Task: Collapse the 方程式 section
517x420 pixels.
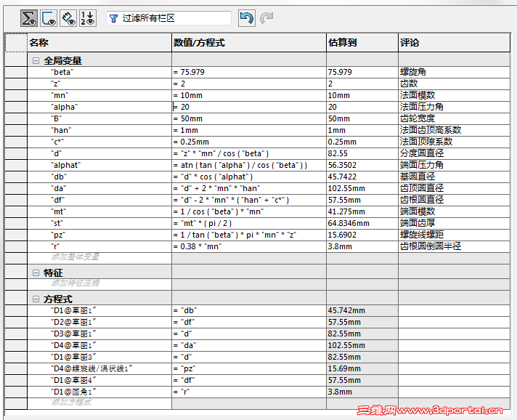Action: [36, 299]
